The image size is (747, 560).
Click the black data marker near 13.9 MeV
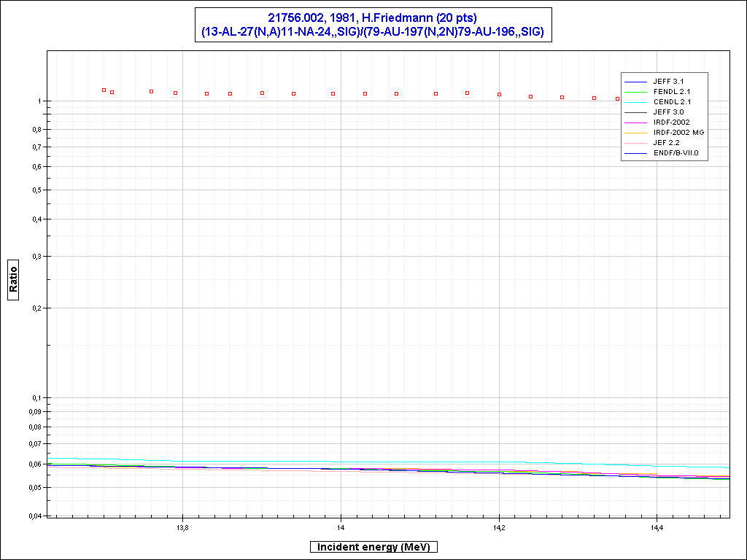262,93
